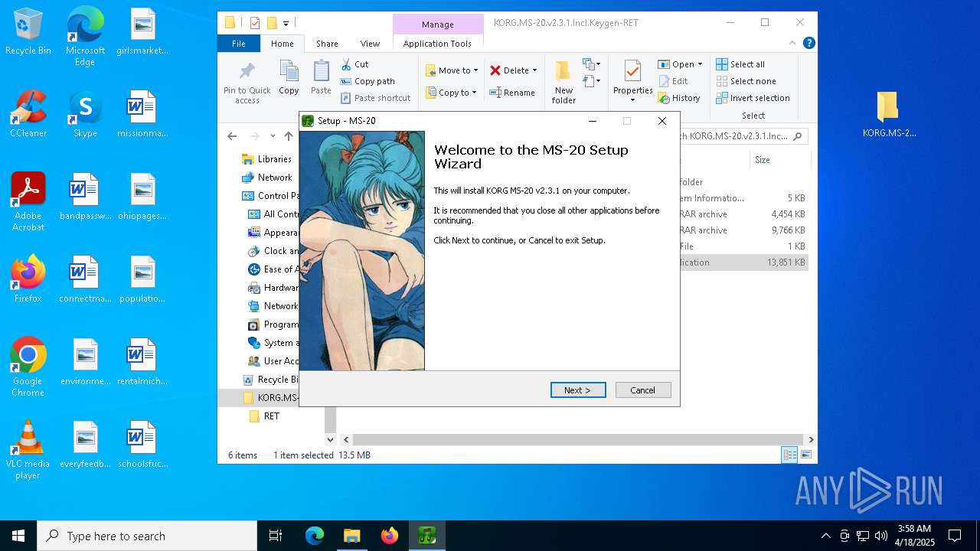980x551 pixels.
Task: Click the Rename button in ribbon
Action: point(512,93)
